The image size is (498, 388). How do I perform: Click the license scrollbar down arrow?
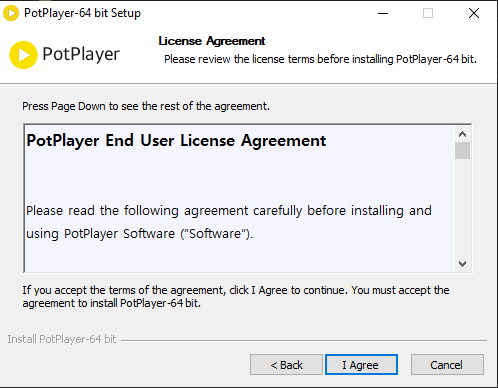[462, 264]
